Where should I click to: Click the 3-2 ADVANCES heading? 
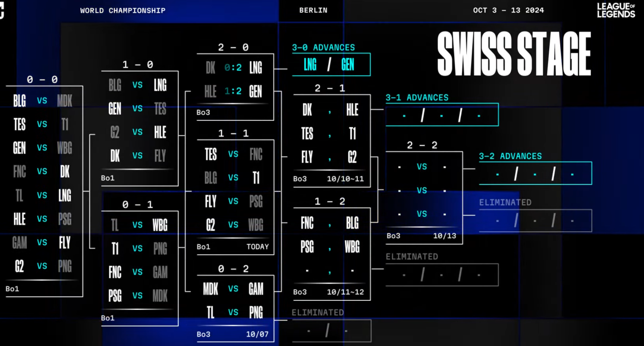pyautogui.click(x=510, y=156)
